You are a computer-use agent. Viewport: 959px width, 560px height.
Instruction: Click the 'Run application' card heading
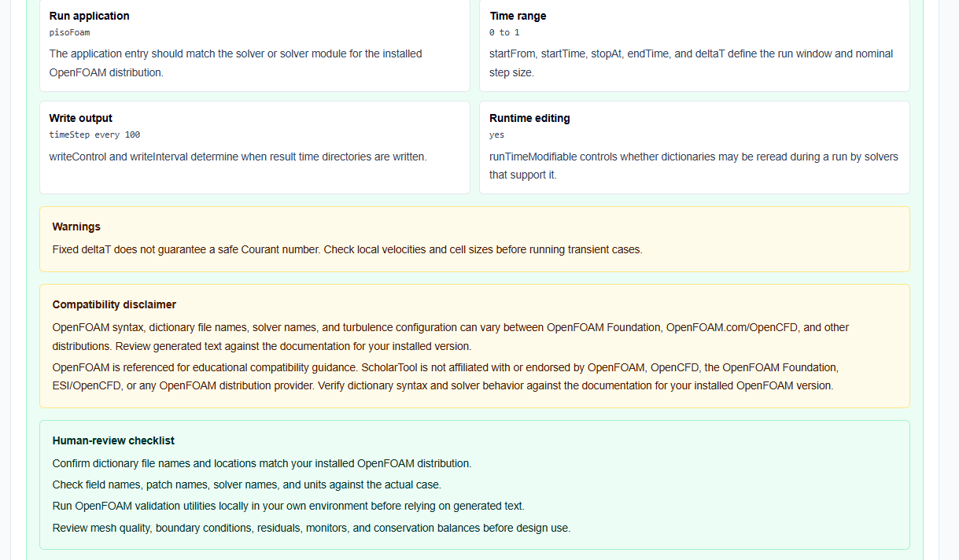[89, 16]
